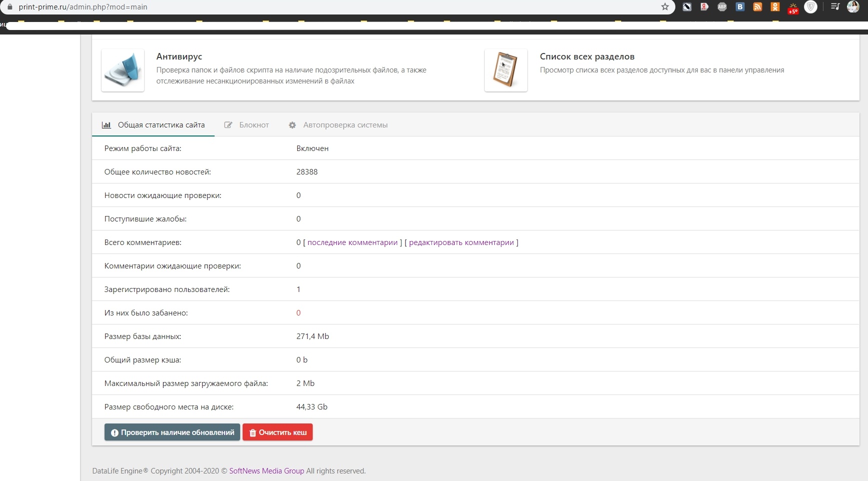Open the Yandex extension icon
Screen dimensions: 868x481
(704, 7)
